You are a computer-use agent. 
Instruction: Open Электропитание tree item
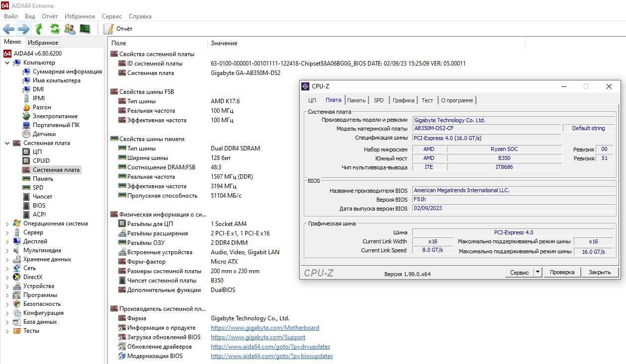(x=55, y=116)
